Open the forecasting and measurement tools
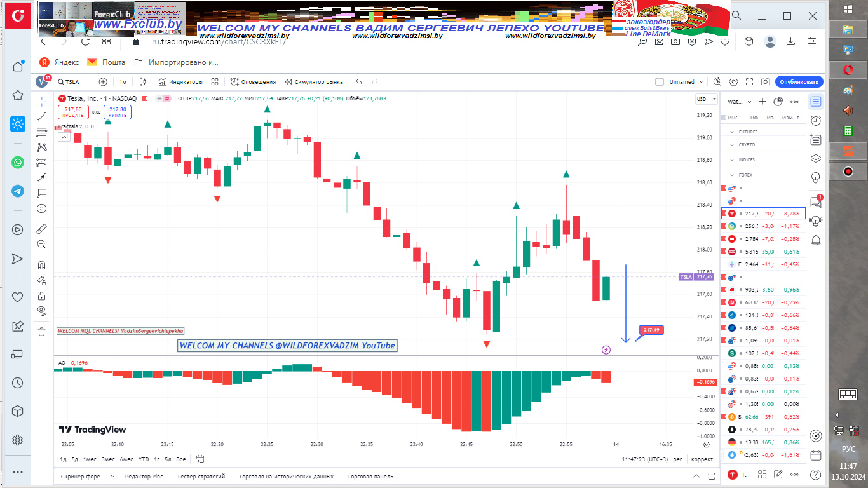This screenshot has width=868, height=488. 41,163
